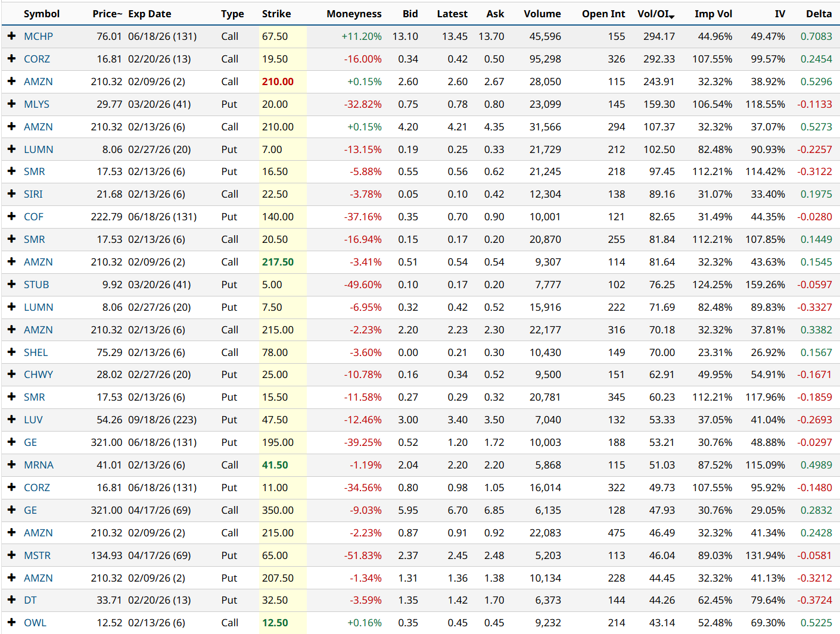840x634 pixels.
Task: Open the OWL symbol link
Action: click(35, 623)
